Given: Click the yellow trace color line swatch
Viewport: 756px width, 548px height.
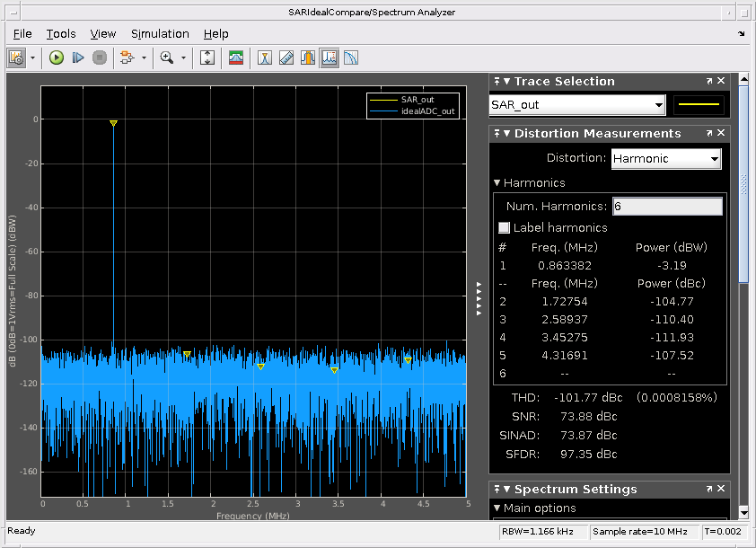Looking at the screenshot, I should (x=699, y=105).
